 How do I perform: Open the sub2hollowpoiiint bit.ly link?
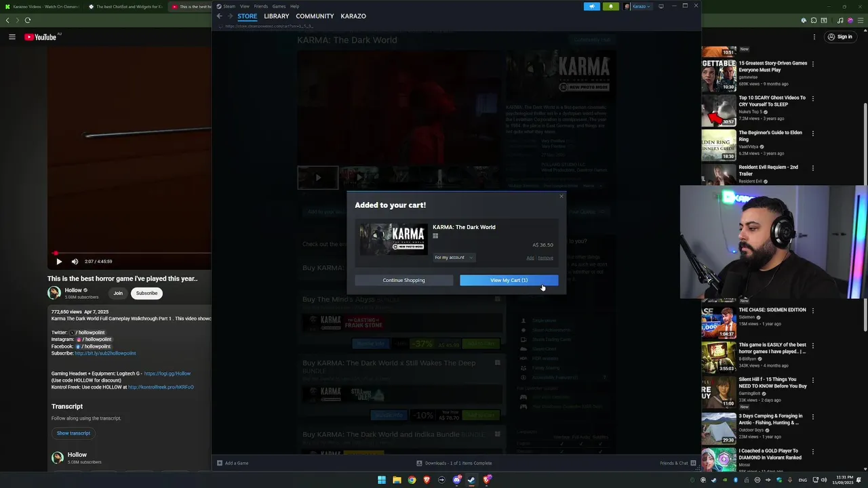click(x=105, y=353)
